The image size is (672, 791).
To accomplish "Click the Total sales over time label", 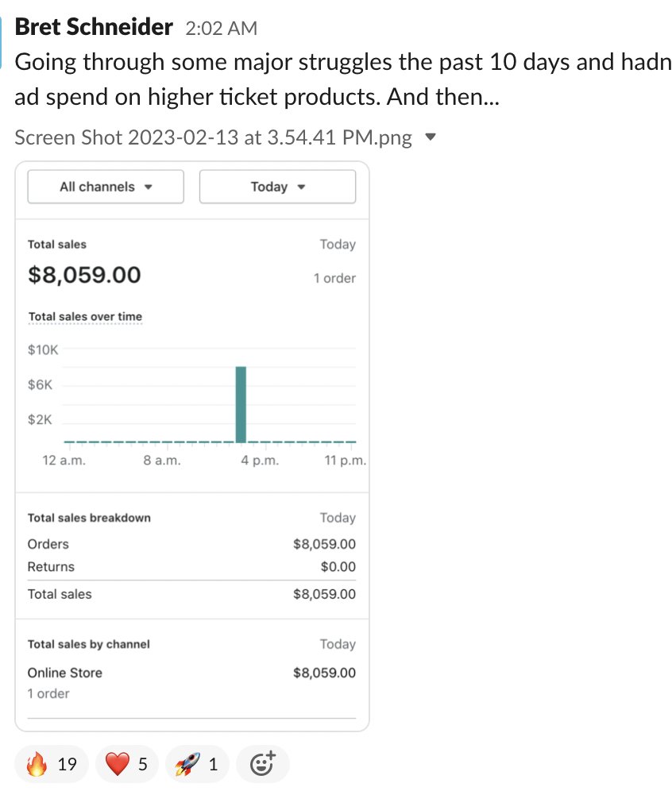I will pos(85,316).
